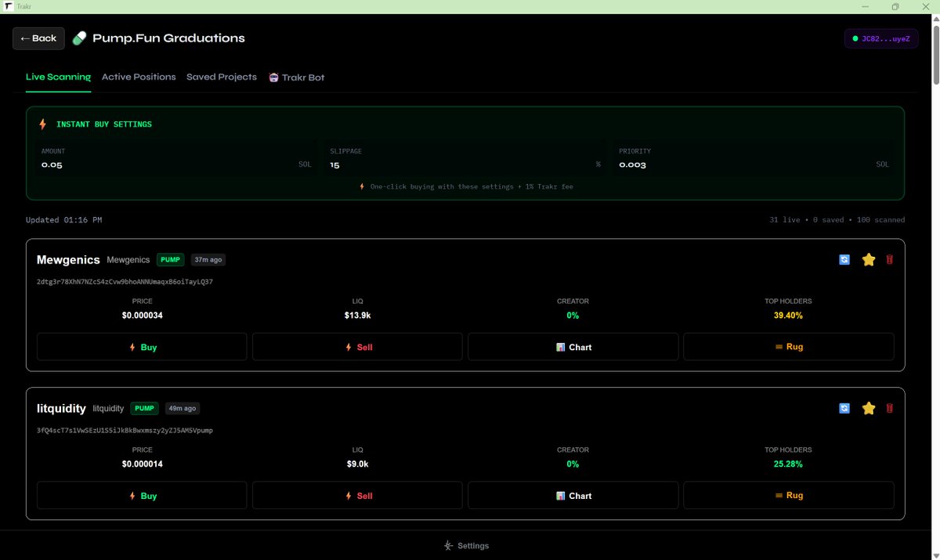Image resolution: width=940 pixels, height=560 pixels.
Task: Sell the litquidity position
Action: (x=357, y=496)
